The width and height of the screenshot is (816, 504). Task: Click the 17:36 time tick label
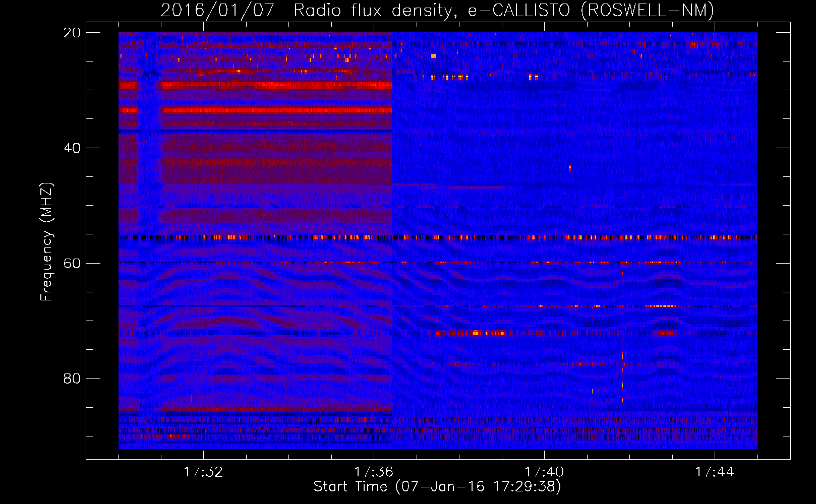click(x=374, y=472)
